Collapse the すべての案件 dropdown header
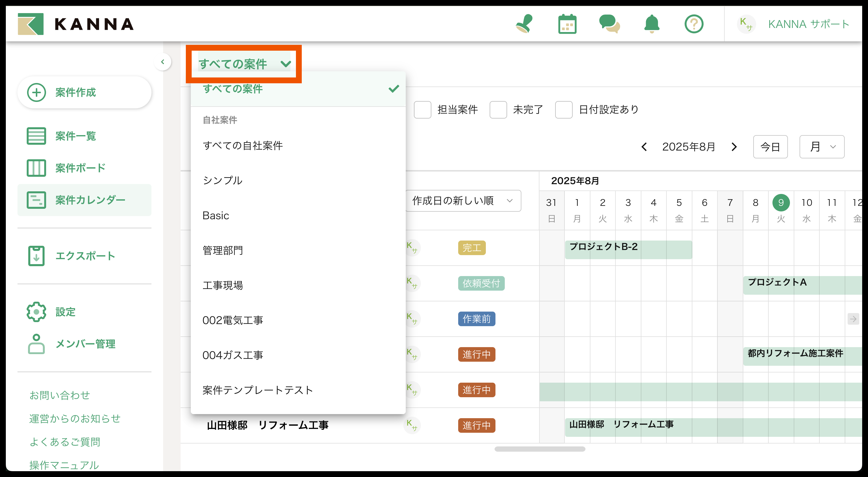 244,64
